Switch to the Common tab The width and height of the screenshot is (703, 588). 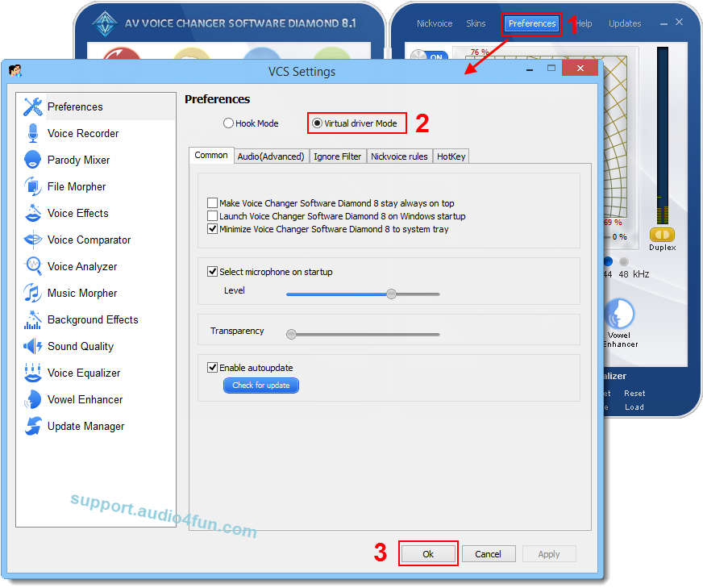211,155
